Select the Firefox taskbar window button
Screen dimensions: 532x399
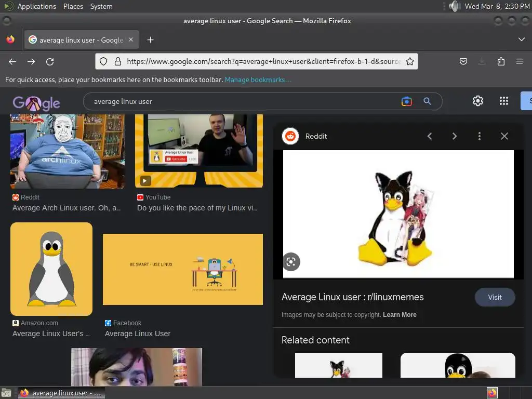point(61,393)
